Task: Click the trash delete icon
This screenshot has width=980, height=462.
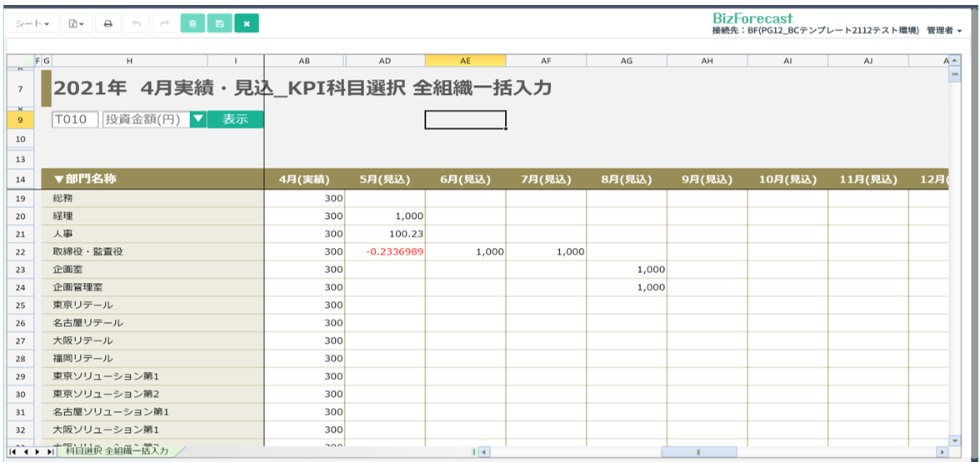Action: click(192, 24)
